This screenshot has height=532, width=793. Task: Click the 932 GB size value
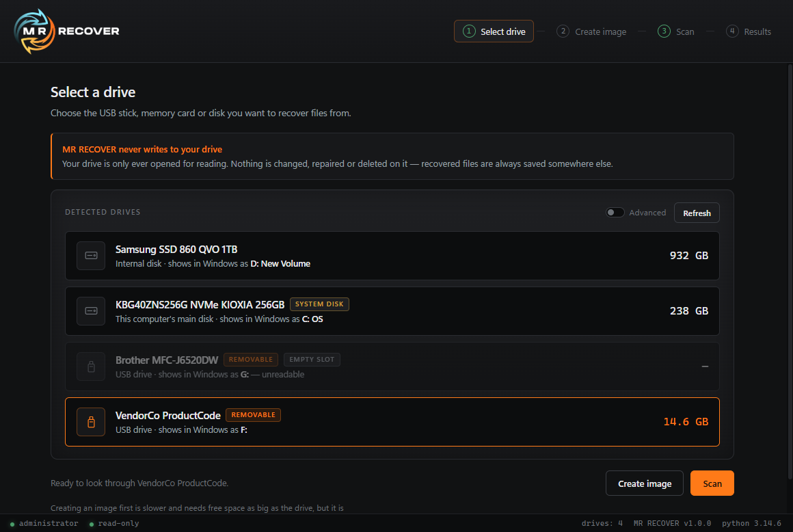689,256
